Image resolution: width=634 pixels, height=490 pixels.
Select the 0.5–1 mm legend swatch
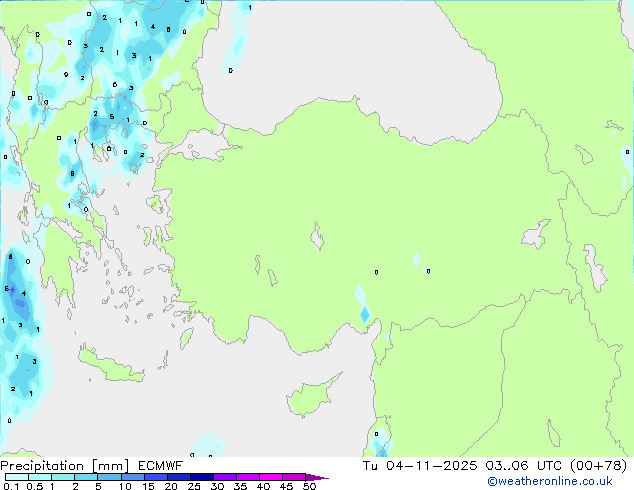pyautogui.click(x=40, y=477)
